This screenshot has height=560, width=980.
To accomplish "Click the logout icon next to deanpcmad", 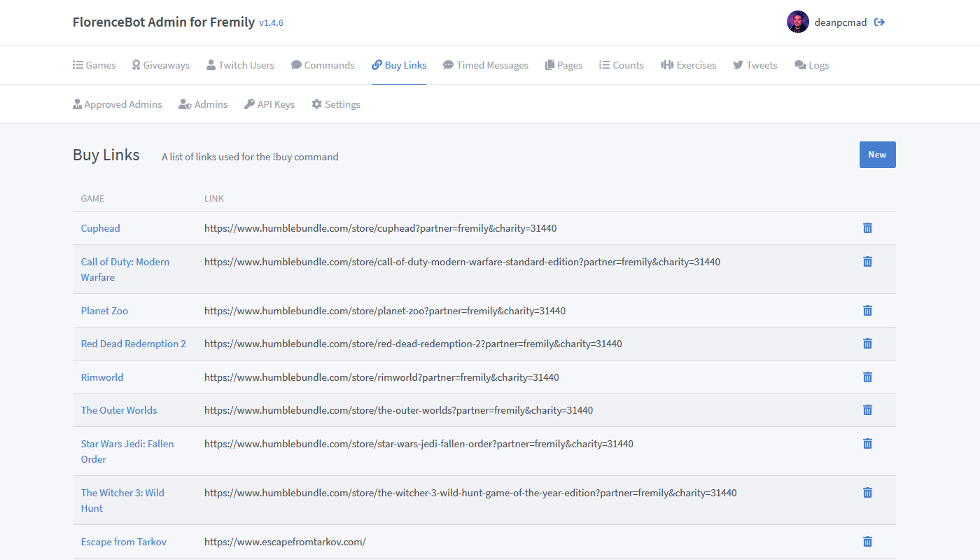I will (x=879, y=22).
